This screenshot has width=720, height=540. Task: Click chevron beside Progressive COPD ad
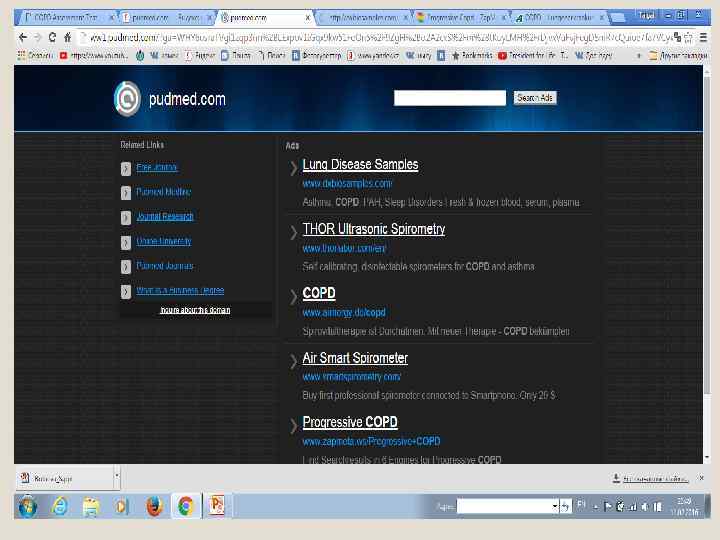click(293, 426)
